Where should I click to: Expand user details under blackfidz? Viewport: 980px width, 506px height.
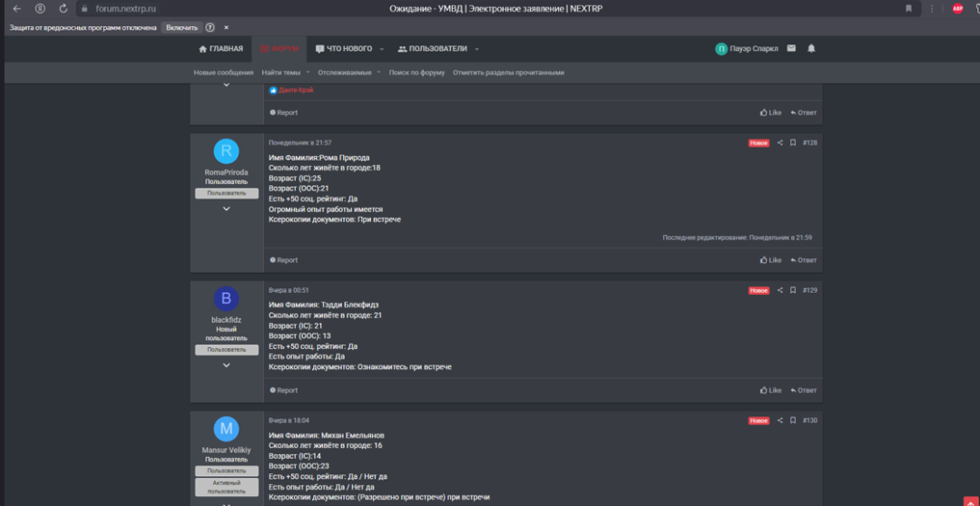[226, 365]
